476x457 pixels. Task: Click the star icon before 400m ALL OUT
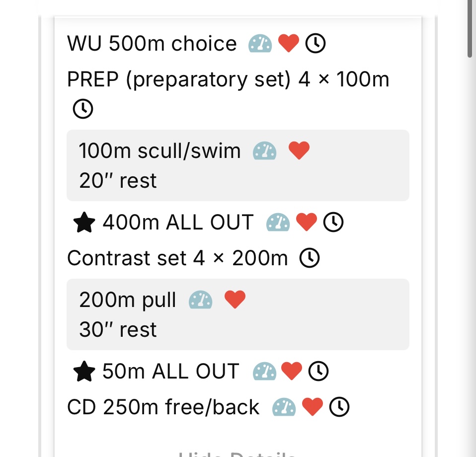(x=84, y=223)
